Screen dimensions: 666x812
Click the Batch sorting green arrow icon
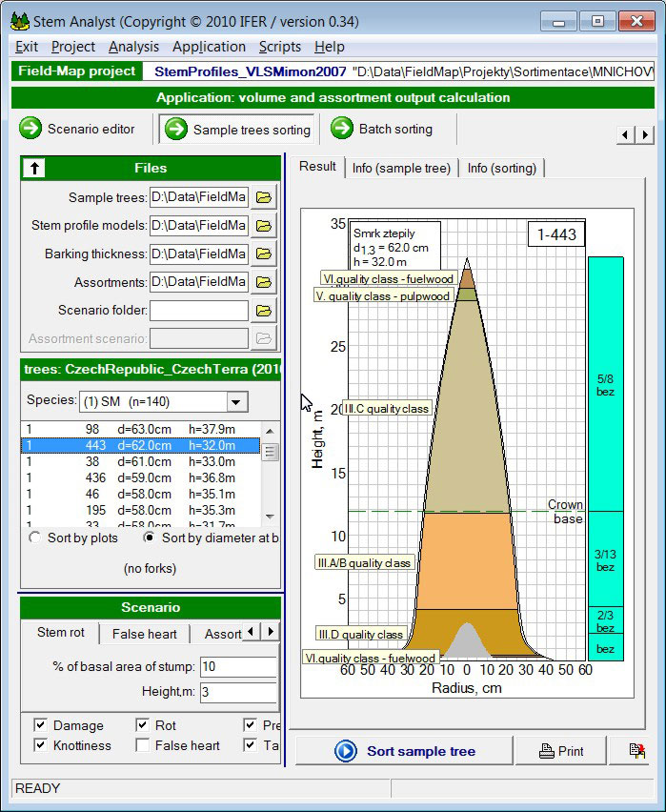pos(342,129)
